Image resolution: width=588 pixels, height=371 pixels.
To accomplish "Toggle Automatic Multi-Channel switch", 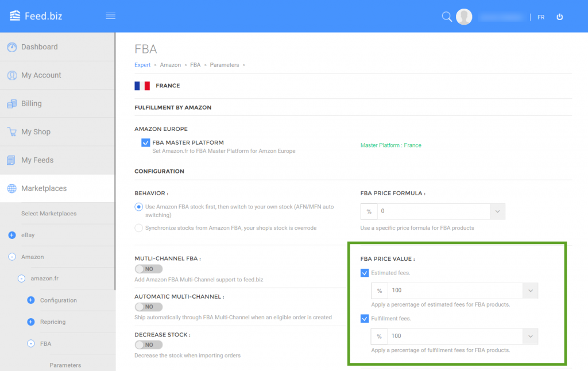I will click(149, 307).
